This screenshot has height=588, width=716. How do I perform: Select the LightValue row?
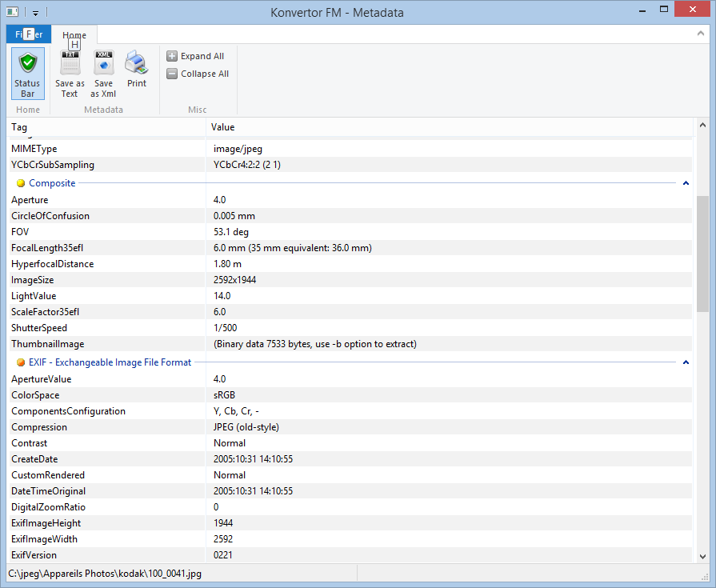click(x=350, y=296)
